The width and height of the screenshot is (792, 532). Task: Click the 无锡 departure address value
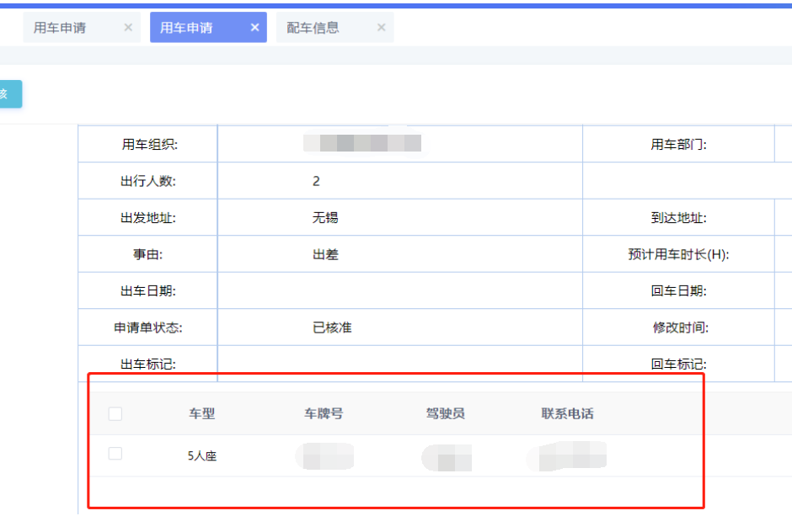[x=325, y=217]
